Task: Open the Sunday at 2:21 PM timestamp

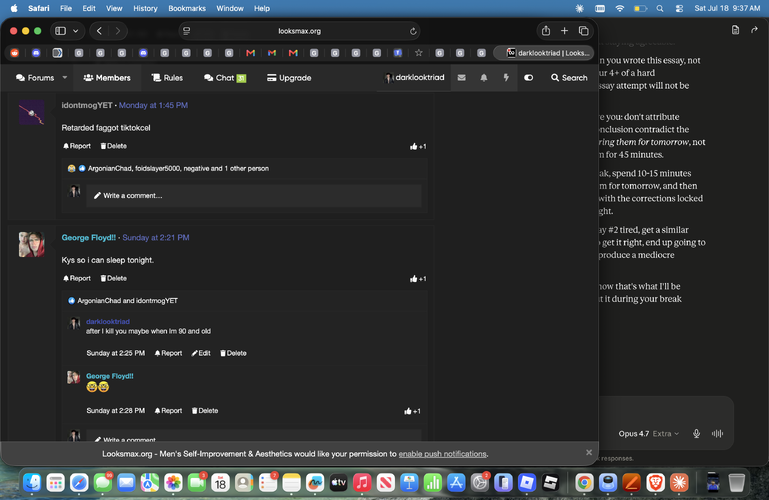Action: coord(155,237)
